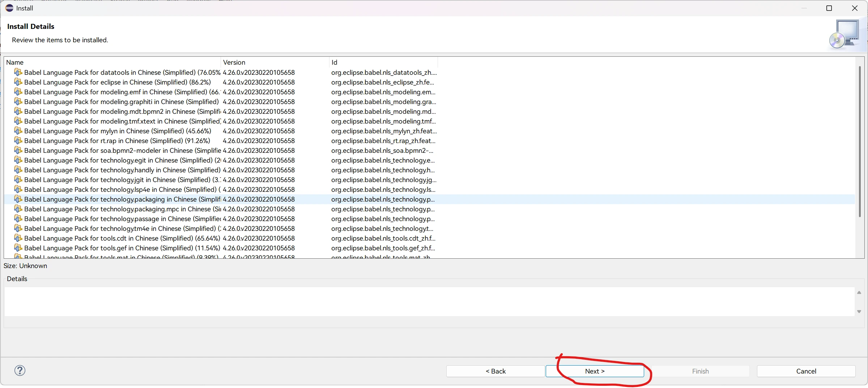868x388 pixels.
Task: Click the datatools language pack feature icon
Action: coord(18,72)
